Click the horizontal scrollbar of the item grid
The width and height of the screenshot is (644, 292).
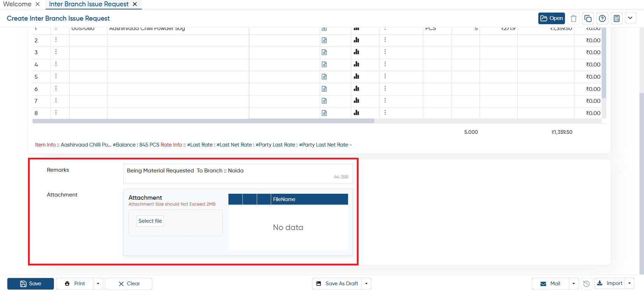[x=203, y=121]
